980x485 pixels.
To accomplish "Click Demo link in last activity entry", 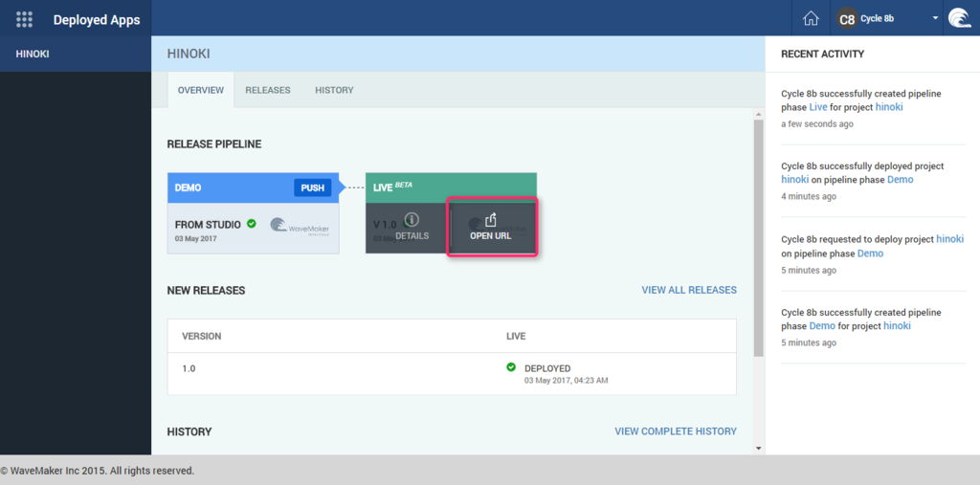I will [x=822, y=326].
